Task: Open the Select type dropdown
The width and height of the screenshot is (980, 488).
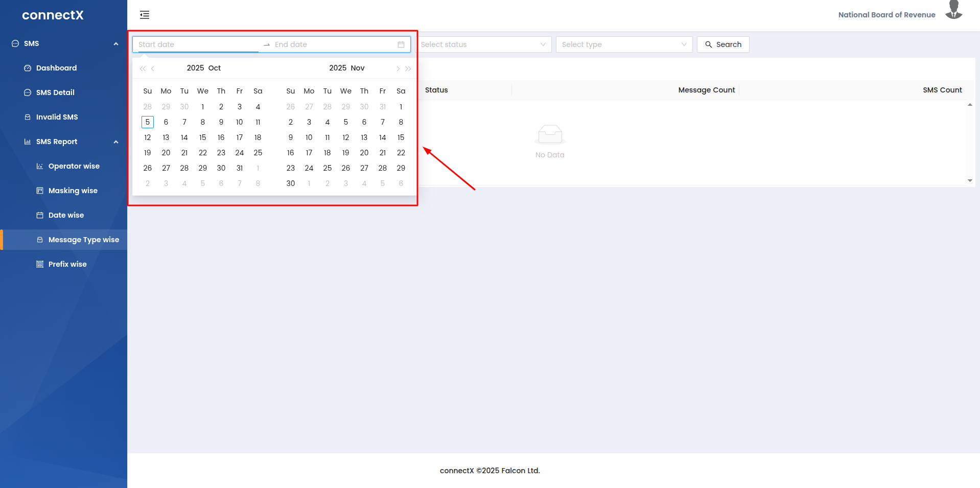Action: pos(624,44)
